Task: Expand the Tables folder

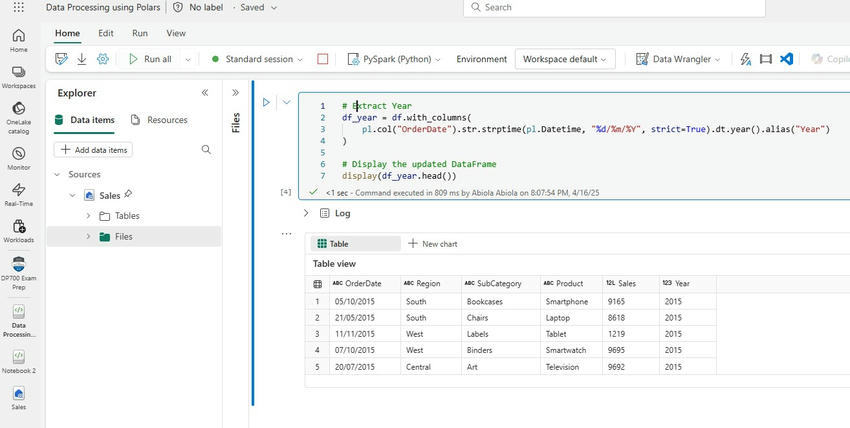Action: (x=88, y=216)
